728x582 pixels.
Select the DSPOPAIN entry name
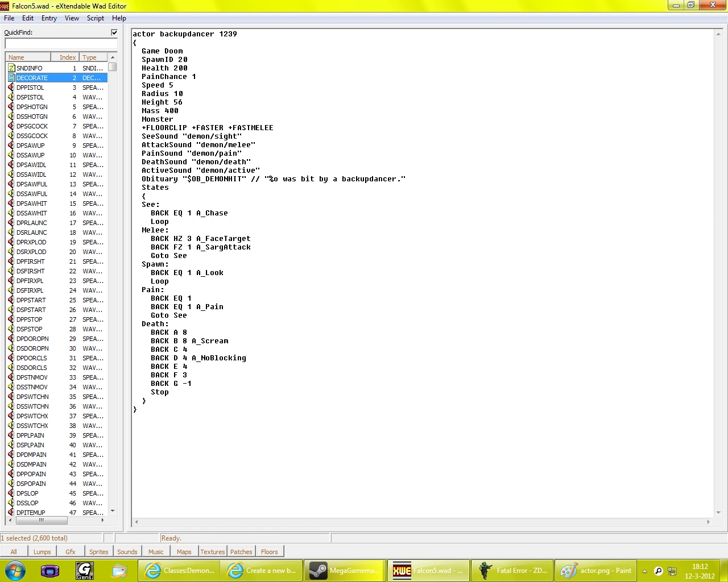point(31,484)
